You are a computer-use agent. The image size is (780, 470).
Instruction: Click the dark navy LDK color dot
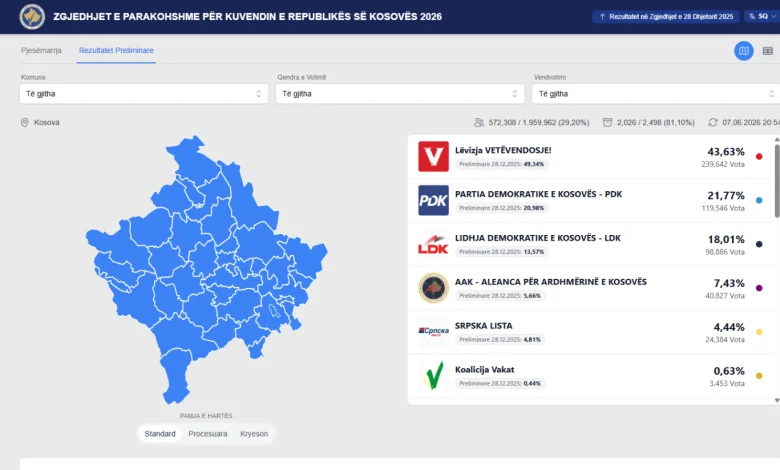click(x=759, y=244)
